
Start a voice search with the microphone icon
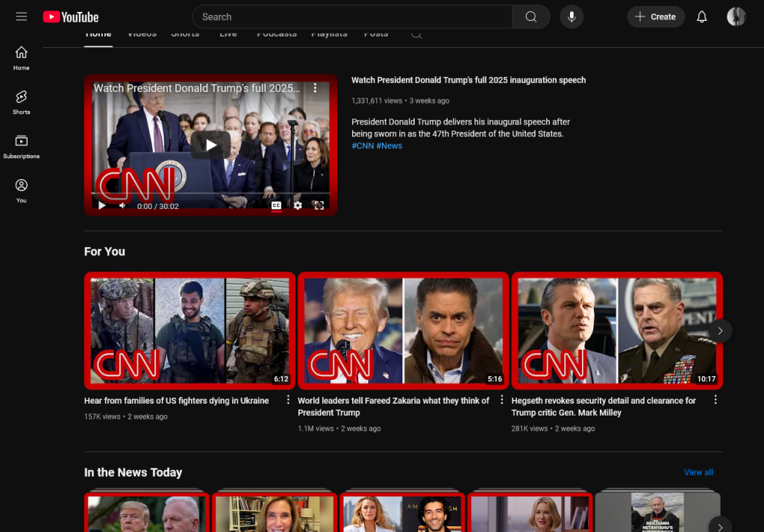pyautogui.click(x=572, y=16)
